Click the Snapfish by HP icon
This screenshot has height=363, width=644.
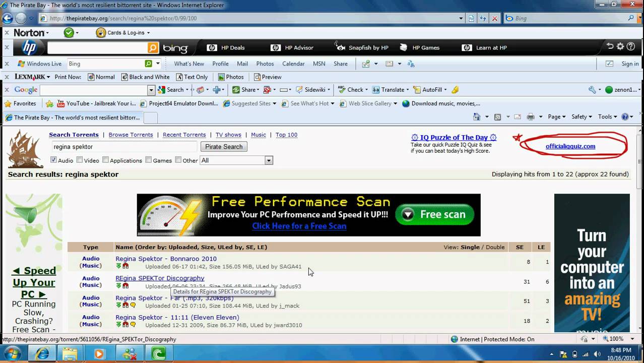click(341, 47)
